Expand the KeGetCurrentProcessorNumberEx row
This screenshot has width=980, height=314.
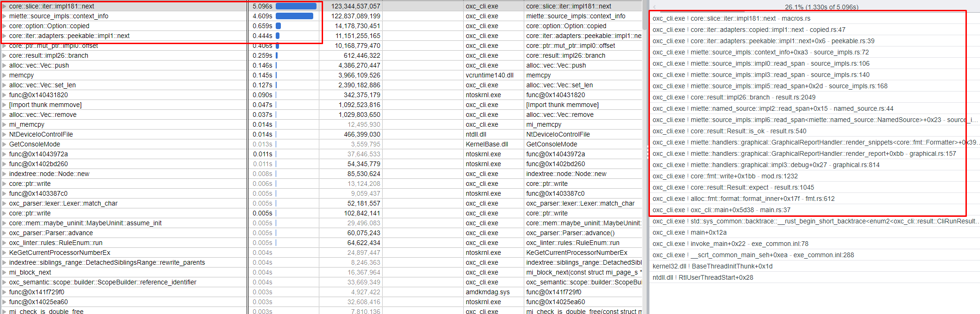coord(4,253)
